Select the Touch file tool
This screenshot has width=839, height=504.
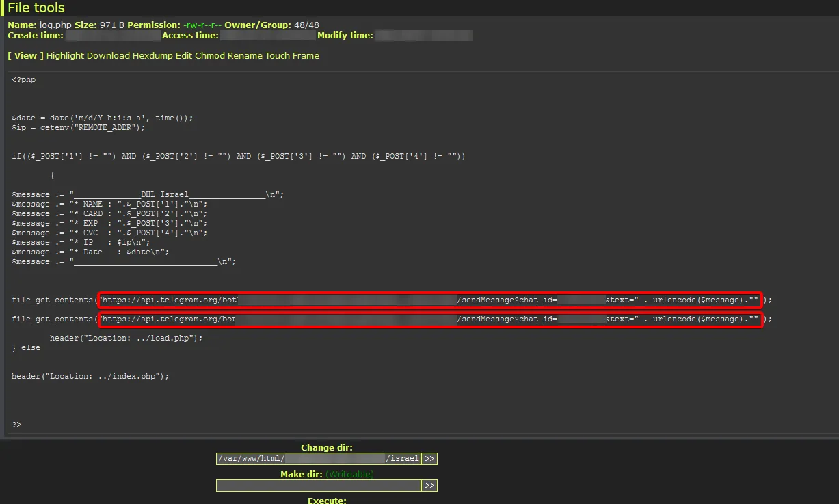tap(278, 56)
